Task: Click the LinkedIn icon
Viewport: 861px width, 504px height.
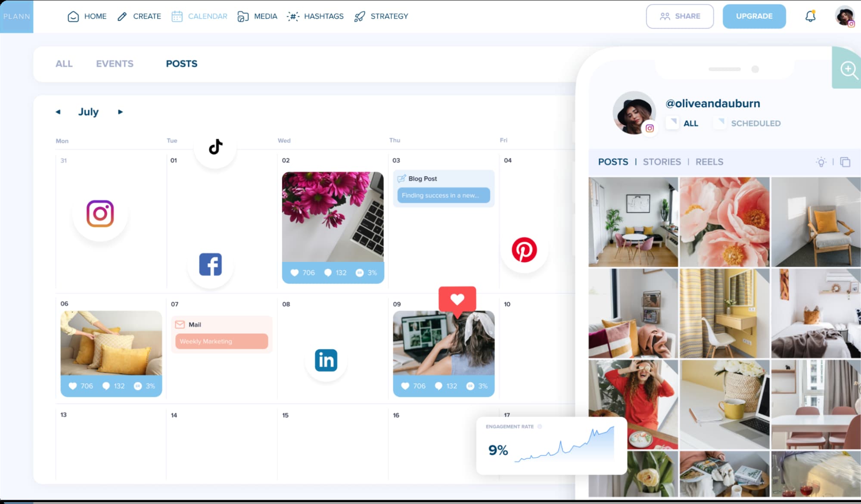Action: [326, 360]
